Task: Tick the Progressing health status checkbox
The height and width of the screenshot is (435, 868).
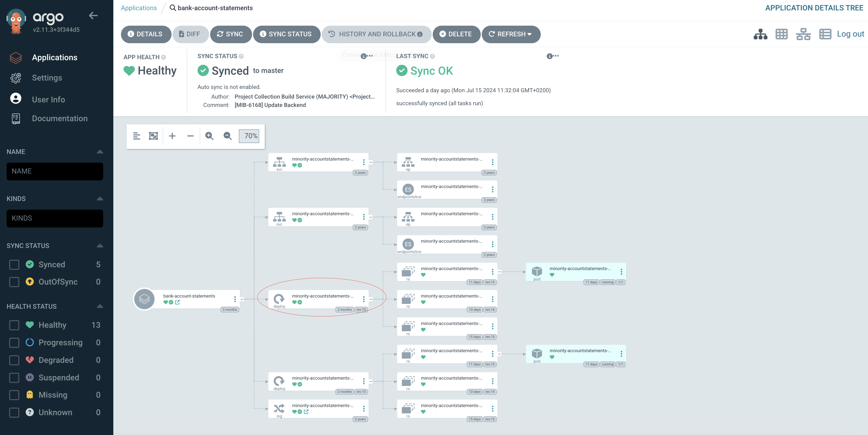Action: [x=14, y=343]
